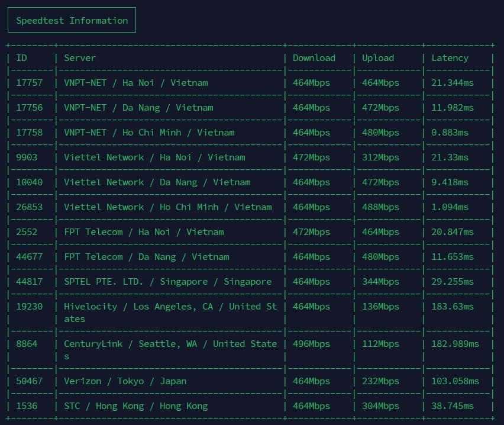Image resolution: width=504 pixels, height=425 pixels.
Task: Click the "ID" column header
Action: pyautogui.click(x=21, y=58)
